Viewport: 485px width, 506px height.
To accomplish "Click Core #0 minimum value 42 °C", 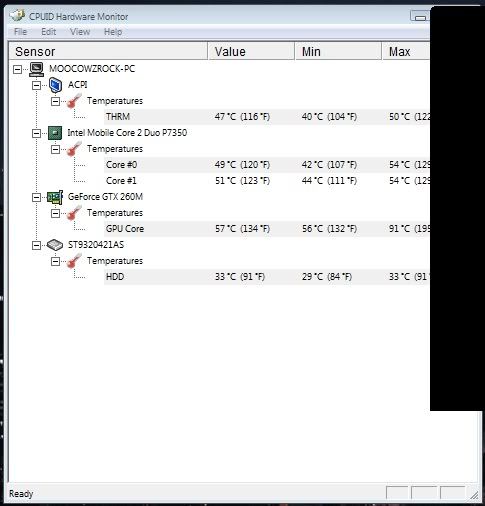I will 329,165.
